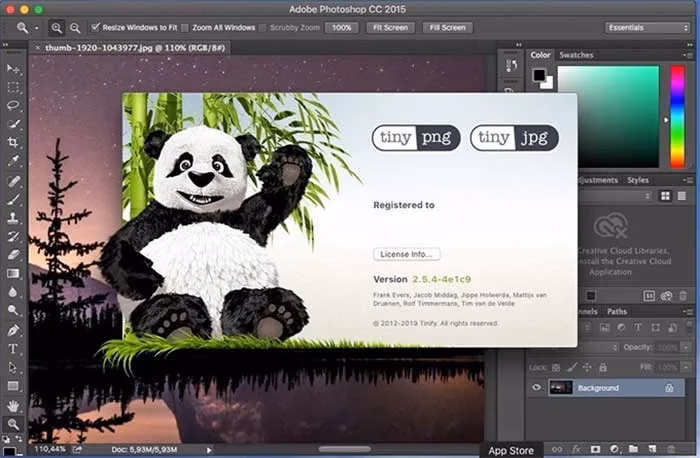Select the Eraser tool
This screenshot has width=700, height=458.
(13, 254)
